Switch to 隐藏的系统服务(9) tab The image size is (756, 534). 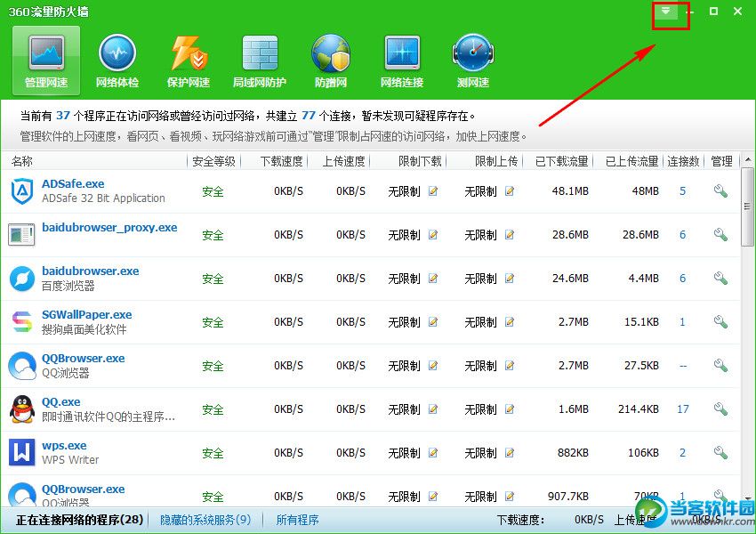pyautogui.click(x=205, y=520)
